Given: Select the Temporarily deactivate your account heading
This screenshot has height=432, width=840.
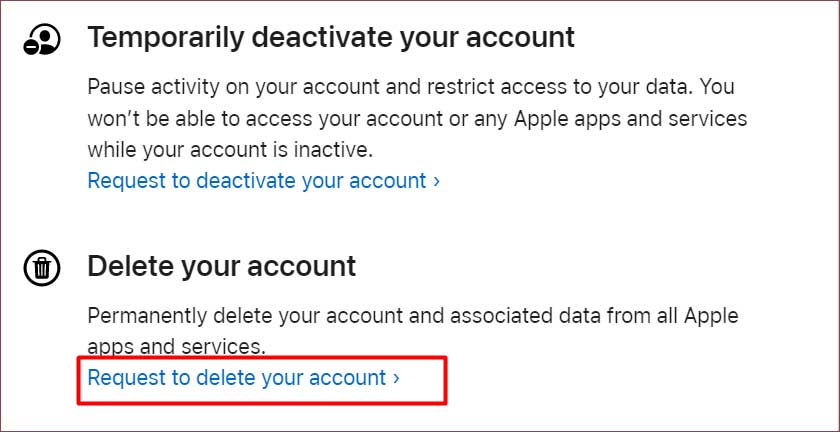Looking at the screenshot, I should (331, 38).
